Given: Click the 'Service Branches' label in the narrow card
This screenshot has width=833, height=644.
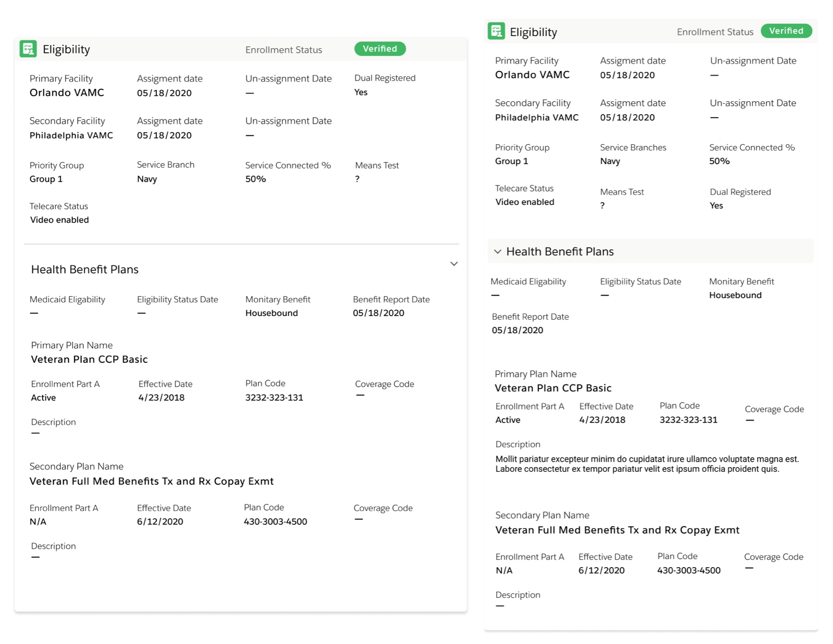Looking at the screenshot, I should click(633, 147).
